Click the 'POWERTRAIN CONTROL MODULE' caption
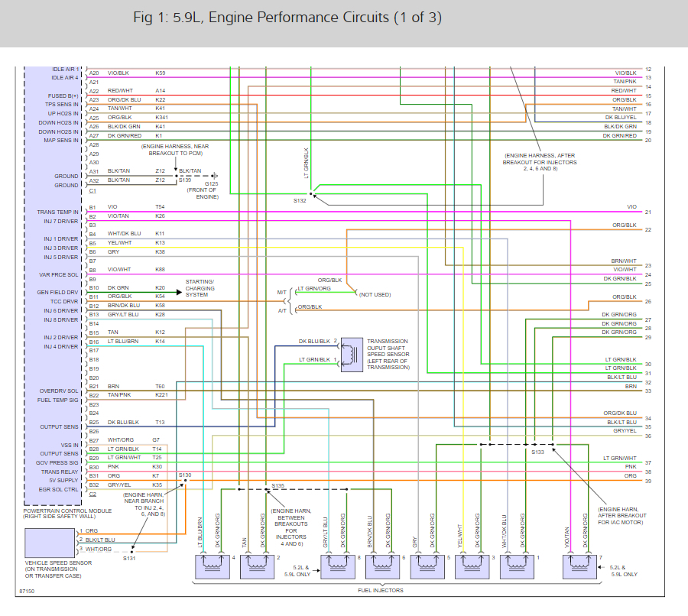 (67, 511)
